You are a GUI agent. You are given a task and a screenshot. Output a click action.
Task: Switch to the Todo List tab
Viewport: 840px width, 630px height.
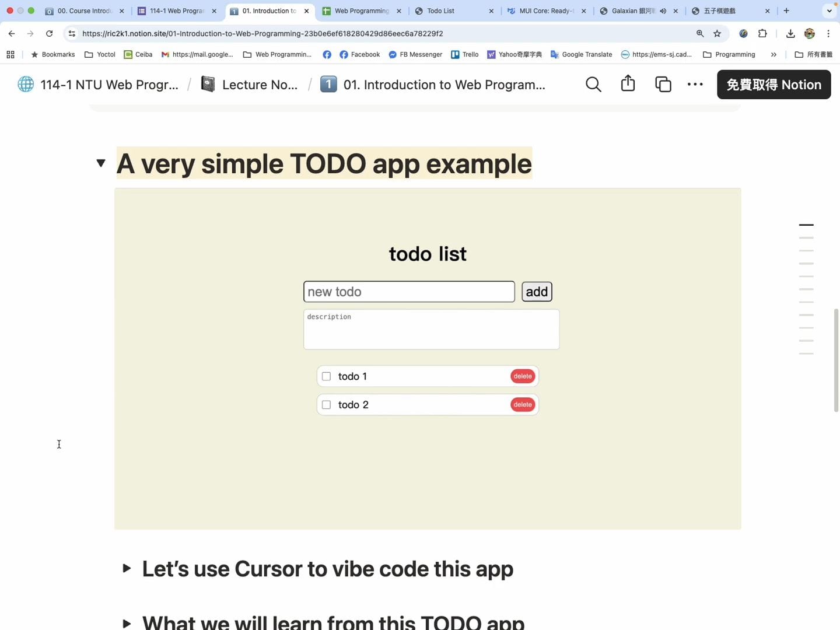tap(440, 11)
